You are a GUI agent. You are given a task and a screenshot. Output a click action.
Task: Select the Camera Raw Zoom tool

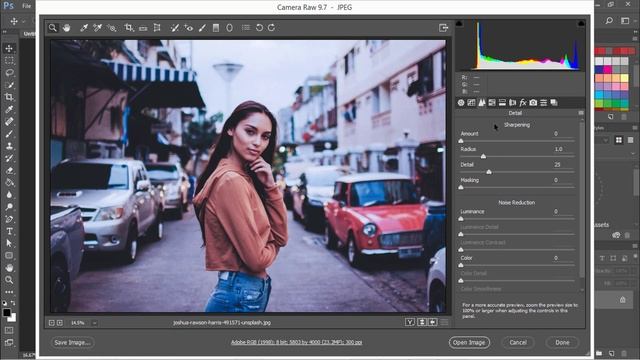53,28
